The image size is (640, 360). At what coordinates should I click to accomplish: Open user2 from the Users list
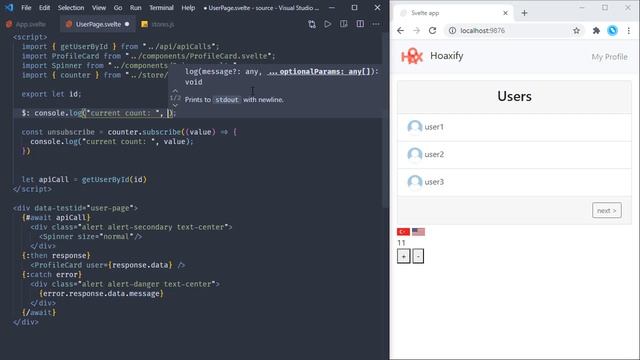[x=514, y=155]
